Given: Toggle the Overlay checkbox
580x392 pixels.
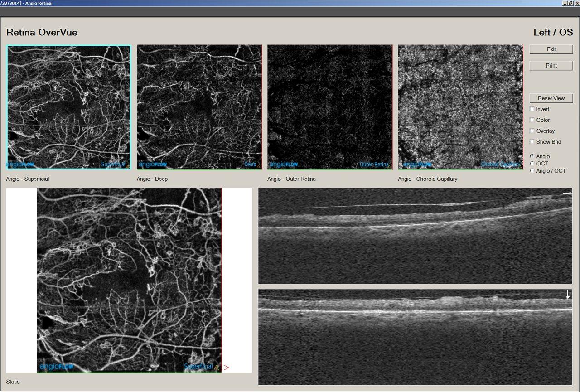Looking at the screenshot, I should pos(532,131).
